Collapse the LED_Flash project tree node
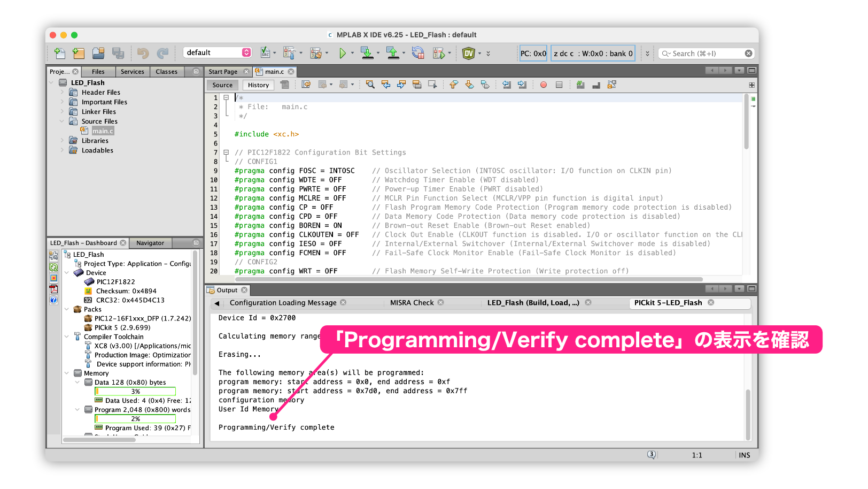The image size is (868, 489). 51,82
